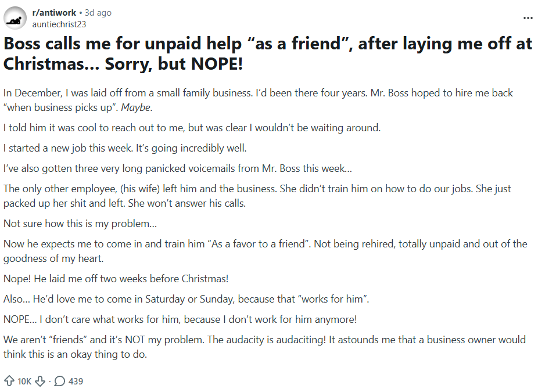Open comments via the speech bubble icon
538x392 pixels.
click(60, 381)
